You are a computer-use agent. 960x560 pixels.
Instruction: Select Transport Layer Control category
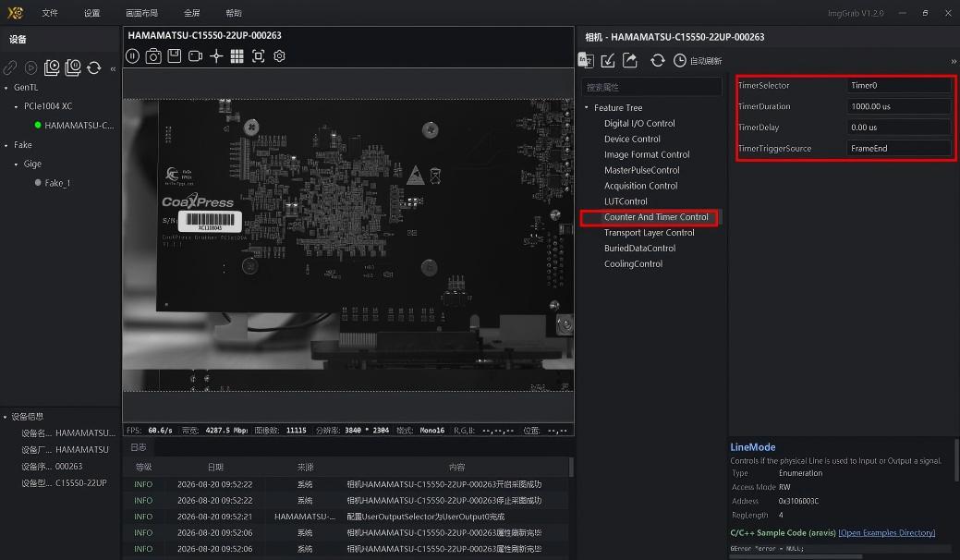coord(649,233)
